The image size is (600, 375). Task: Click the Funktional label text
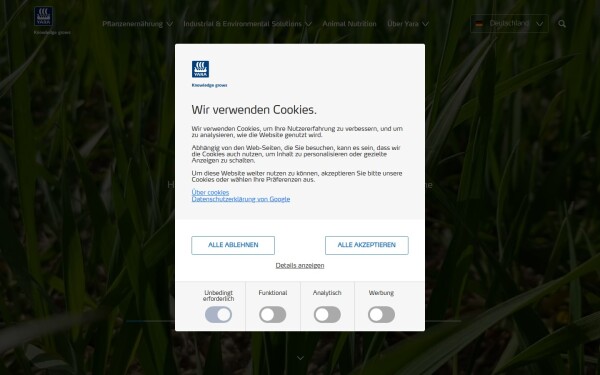point(273,293)
